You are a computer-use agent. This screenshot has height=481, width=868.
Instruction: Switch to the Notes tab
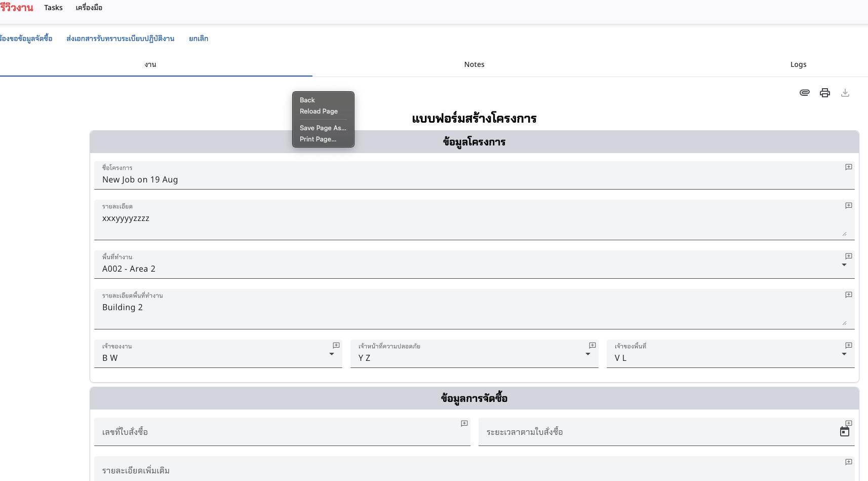click(474, 64)
